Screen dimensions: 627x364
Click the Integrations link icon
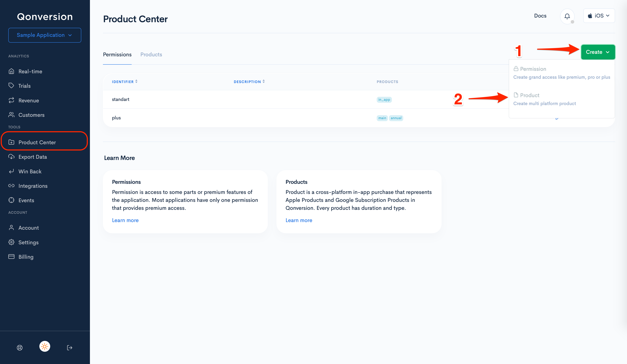coord(11,186)
